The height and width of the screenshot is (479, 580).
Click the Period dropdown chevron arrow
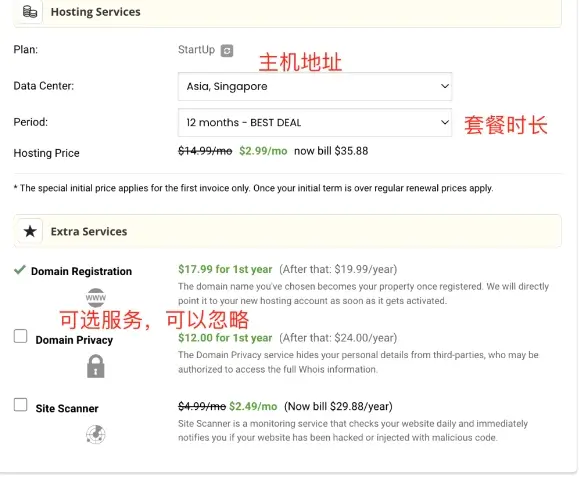coord(445,122)
